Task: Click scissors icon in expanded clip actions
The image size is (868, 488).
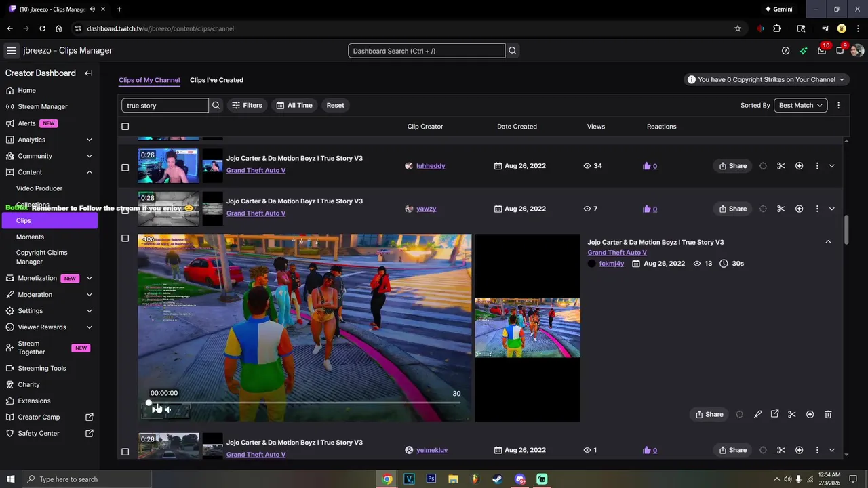Action: [x=791, y=414]
